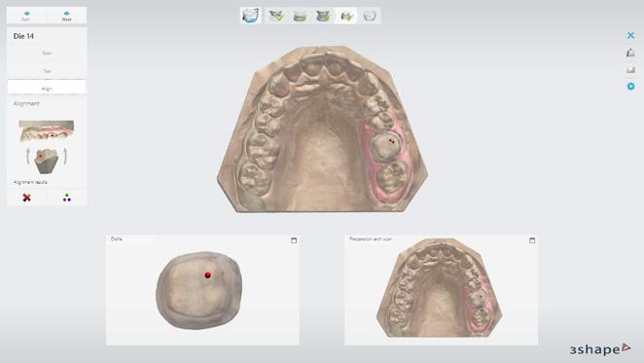
Task: Open the last greyed-out workflow step icon
Action: 370,16
